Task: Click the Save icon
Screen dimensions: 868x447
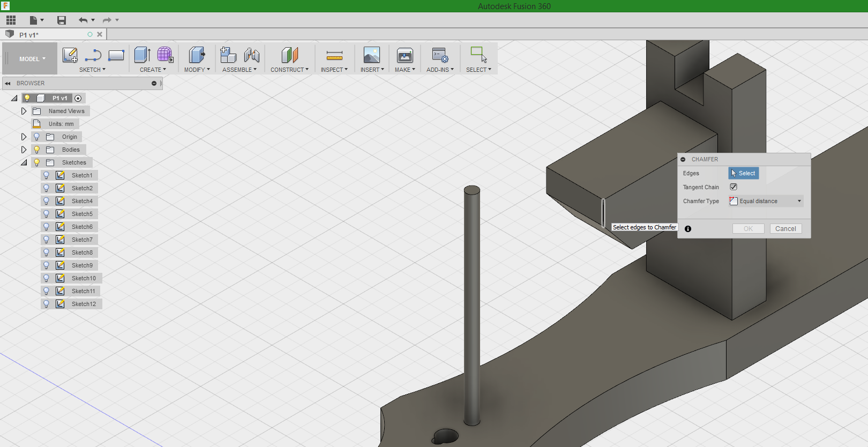Action: tap(62, 20)
